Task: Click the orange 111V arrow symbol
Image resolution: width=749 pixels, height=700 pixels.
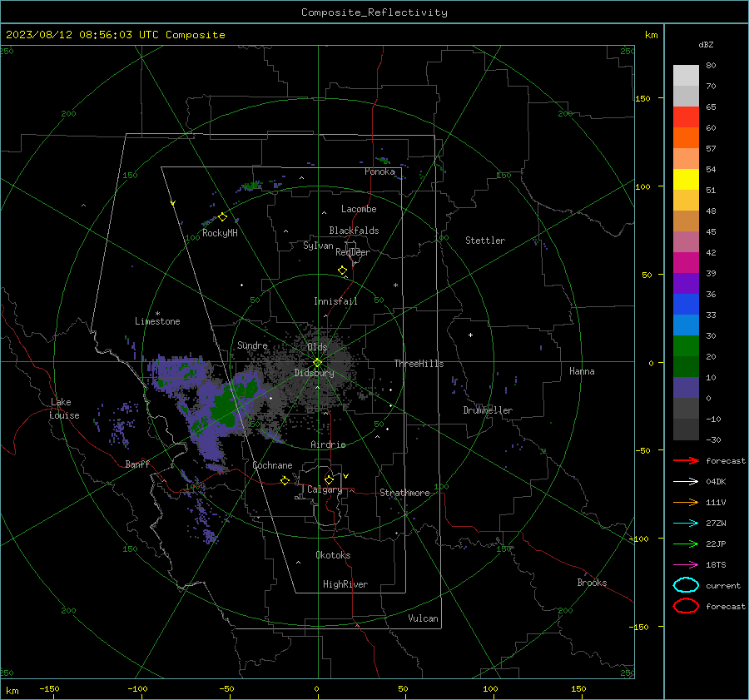Action: coord(686,502)
